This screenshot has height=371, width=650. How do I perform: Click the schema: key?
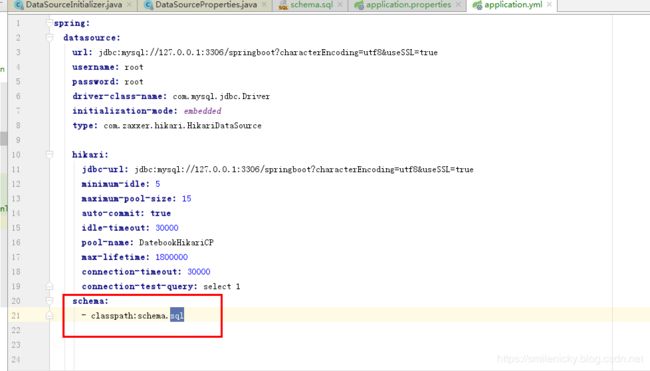pos(90,301)
